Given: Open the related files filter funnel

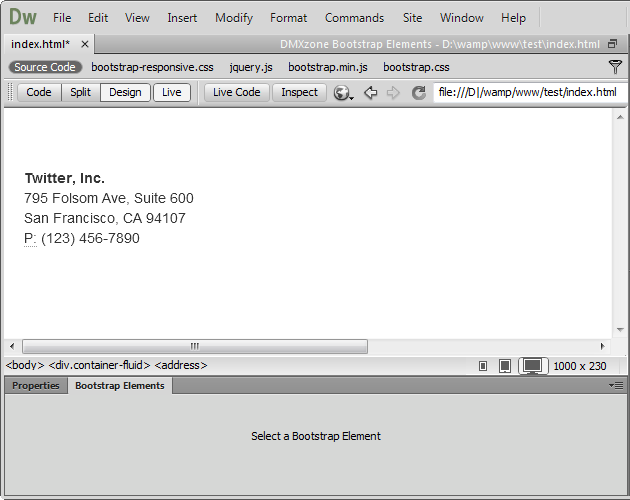Looking at the screenshot, I should coord(615,67).
